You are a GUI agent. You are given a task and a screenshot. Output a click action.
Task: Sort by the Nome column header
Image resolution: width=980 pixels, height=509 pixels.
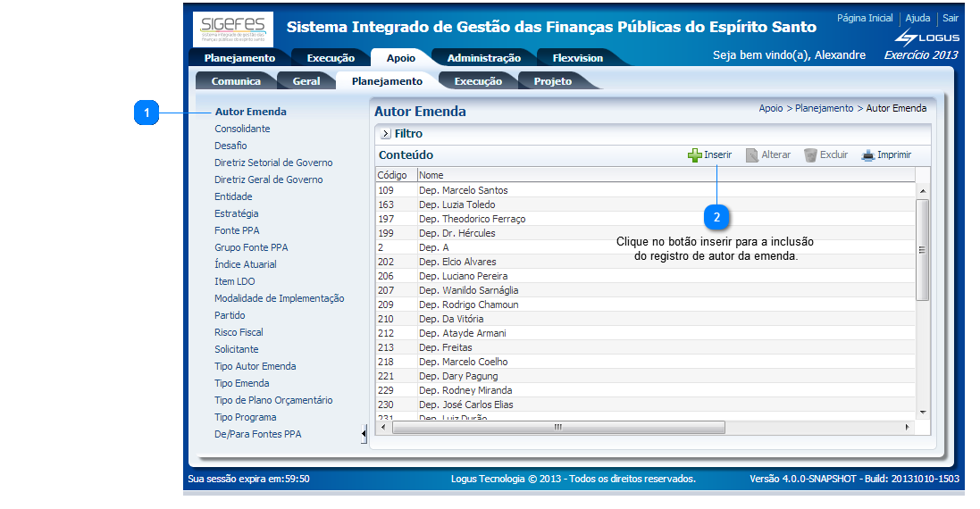pyautogui.click(x=431, y=175)
